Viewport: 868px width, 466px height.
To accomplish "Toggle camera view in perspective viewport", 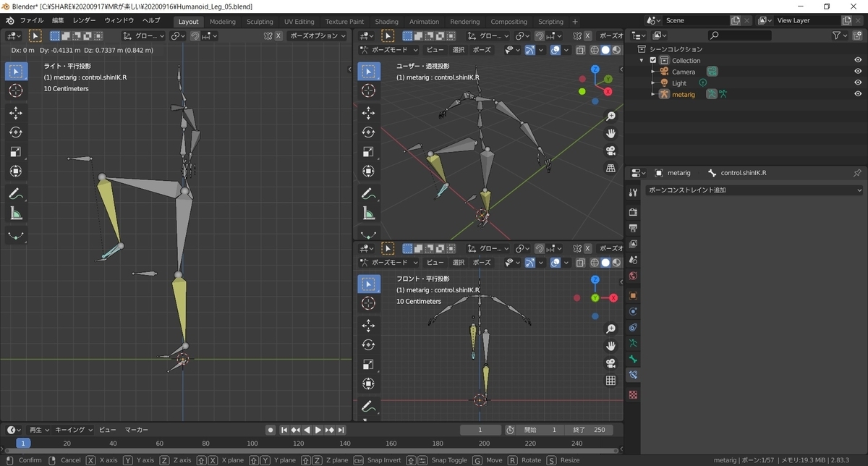I will click(x=610, y=151).
